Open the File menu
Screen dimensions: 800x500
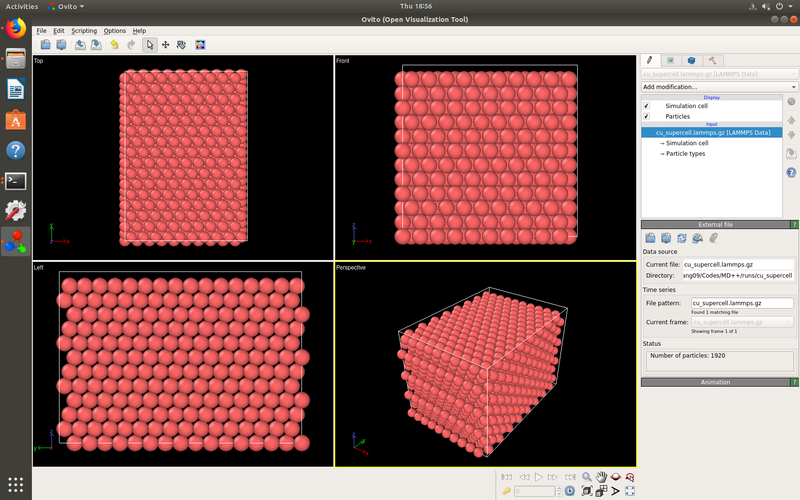(41, 31)
